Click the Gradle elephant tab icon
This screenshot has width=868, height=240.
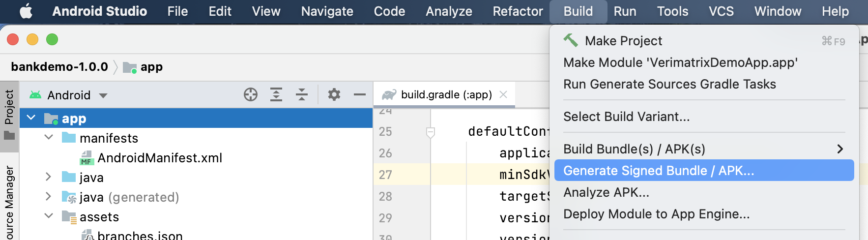389,94
